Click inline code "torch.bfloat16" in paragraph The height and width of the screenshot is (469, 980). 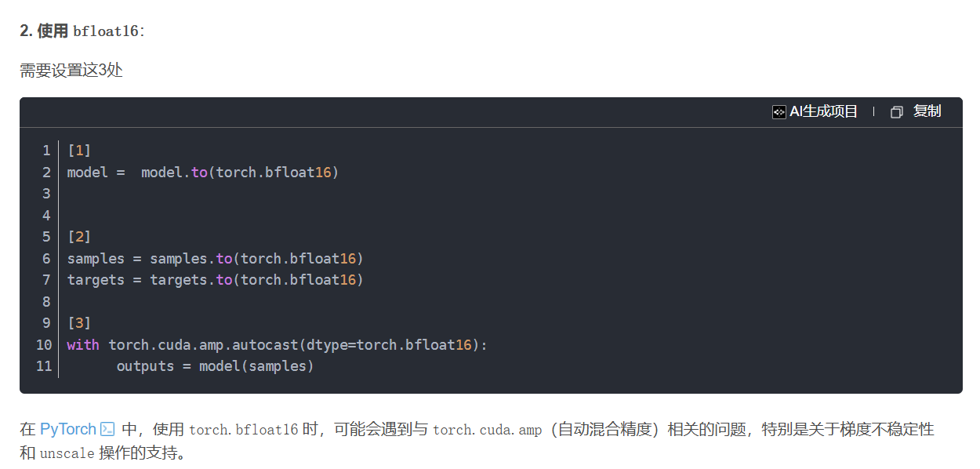244,430
